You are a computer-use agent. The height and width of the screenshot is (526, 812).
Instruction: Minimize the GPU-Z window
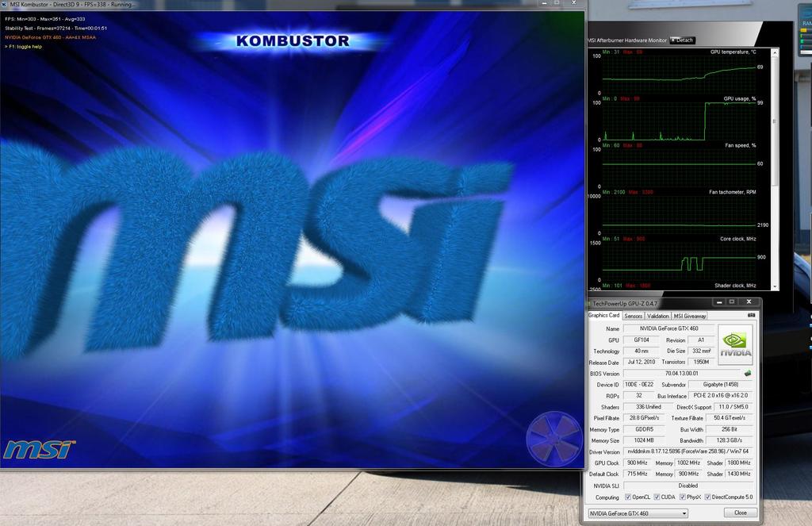[x=719, y=301]
